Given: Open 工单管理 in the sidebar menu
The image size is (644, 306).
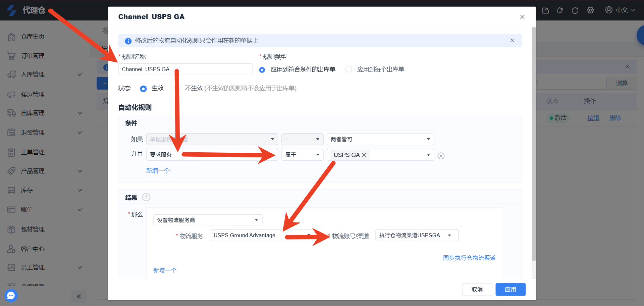Looking at the screenshot, I should (x=33, y=152).
